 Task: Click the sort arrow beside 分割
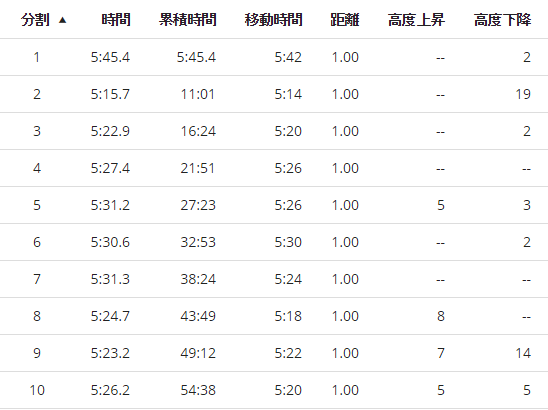[63, 20]
